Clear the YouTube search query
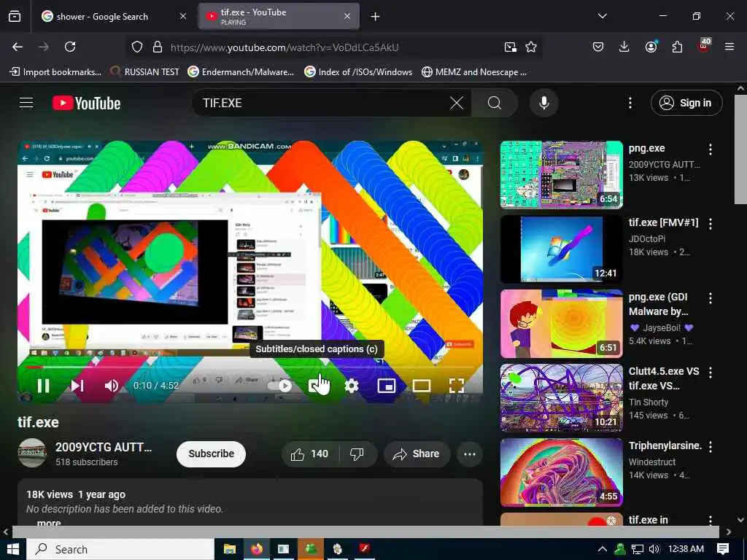This screenshot has height=560, width=747. point(457,103)
